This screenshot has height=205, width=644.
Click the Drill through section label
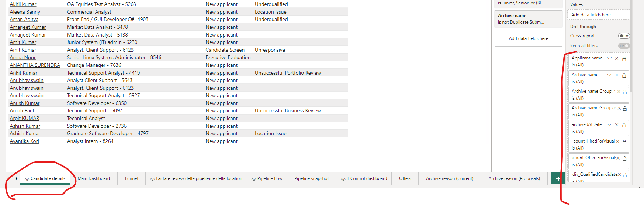coord(583,27)
